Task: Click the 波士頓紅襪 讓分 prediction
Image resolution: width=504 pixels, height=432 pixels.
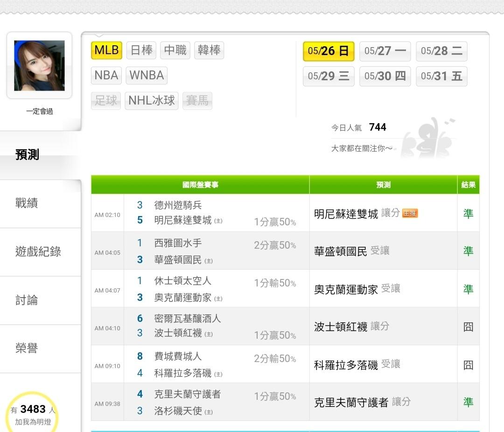Action: [352, 327]
